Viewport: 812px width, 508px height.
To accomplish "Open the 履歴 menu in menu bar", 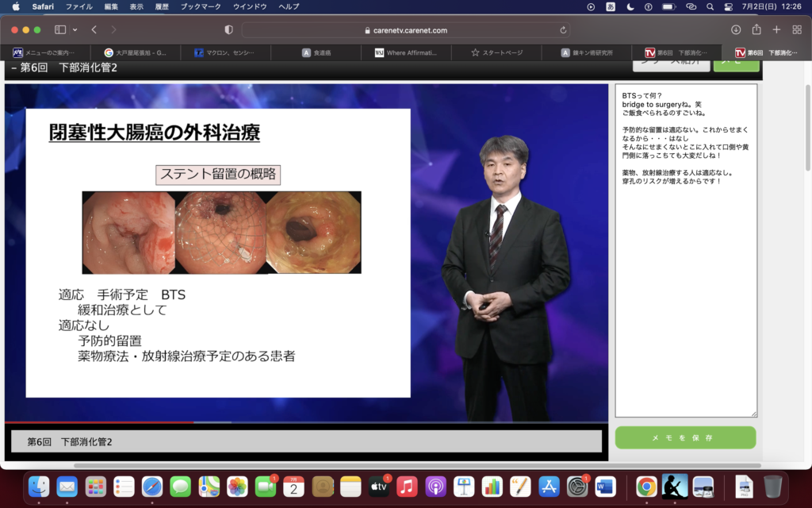I will click(161, 6).
